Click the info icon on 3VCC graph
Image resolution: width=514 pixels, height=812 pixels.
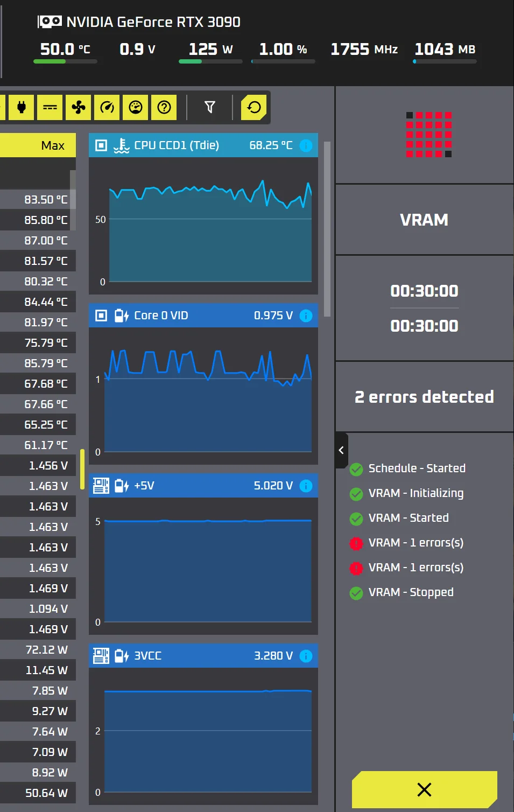tap(306, 656)
